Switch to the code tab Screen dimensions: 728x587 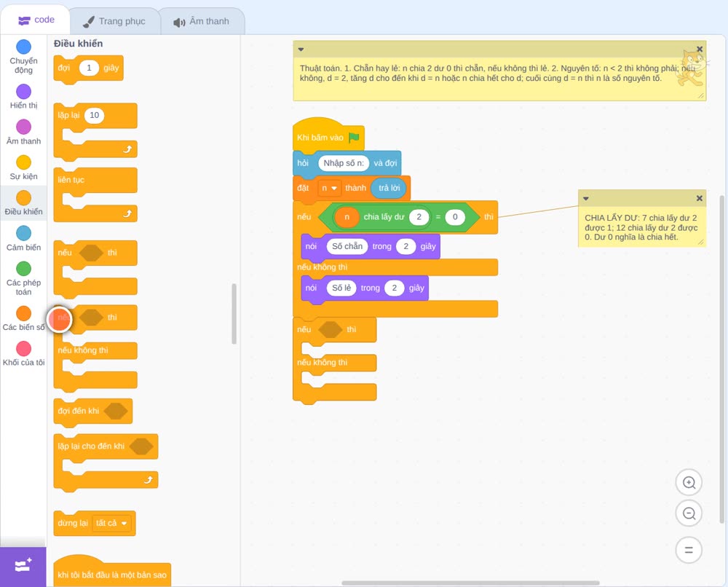[36, 20]
